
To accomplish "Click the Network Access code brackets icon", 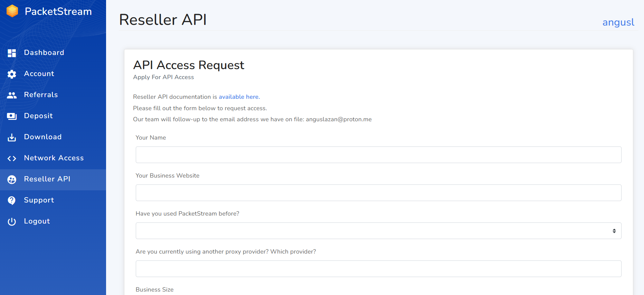I will tap(12, 158).
